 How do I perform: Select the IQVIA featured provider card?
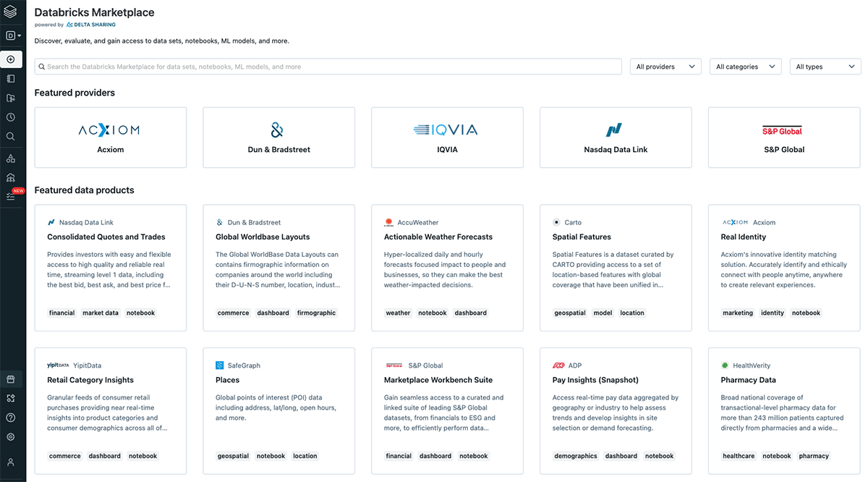pyautogui.click(x=447, y=138)
